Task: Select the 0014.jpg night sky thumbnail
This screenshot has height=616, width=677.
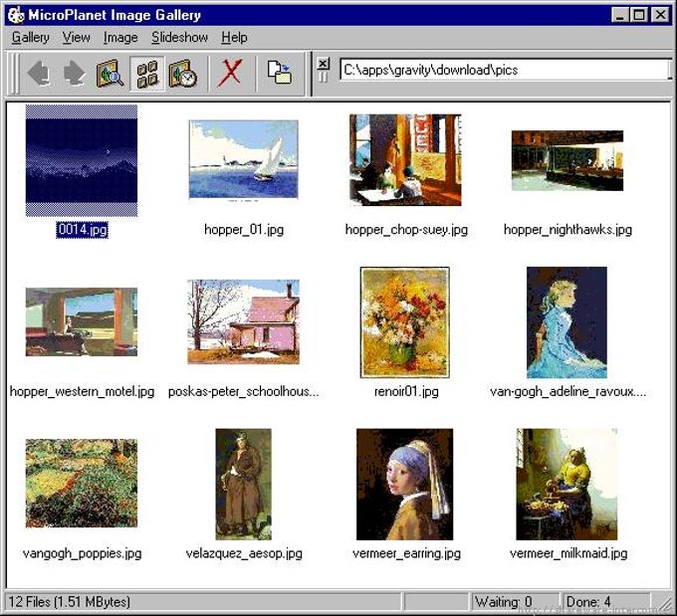Action: (x=82, y=160)
